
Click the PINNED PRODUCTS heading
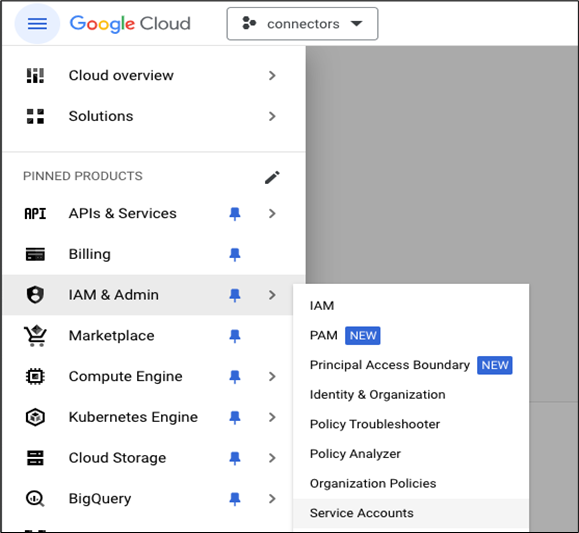tap(83, 176)
